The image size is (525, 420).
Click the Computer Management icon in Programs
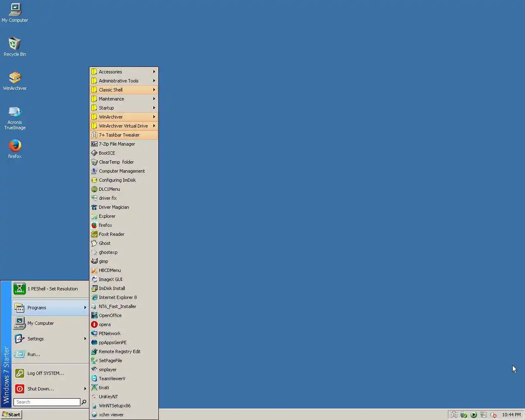pos(94,171)
